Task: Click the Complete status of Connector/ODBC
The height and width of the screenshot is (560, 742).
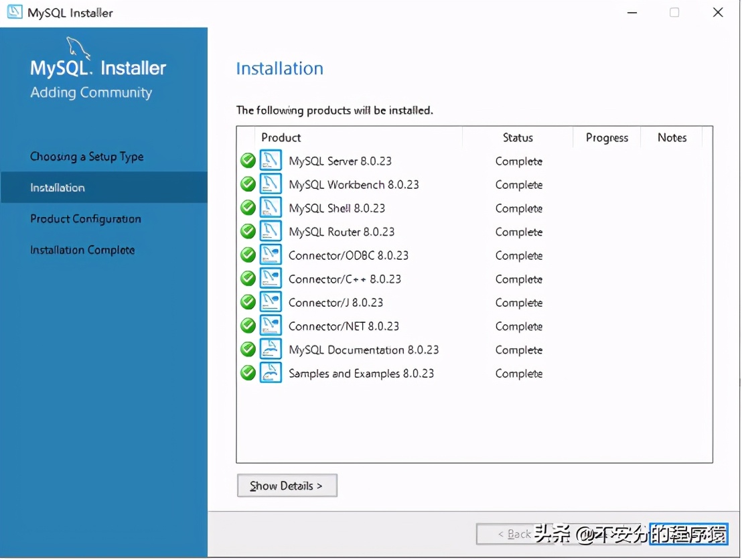Action: pyautogui.click(x=519, y=256)
